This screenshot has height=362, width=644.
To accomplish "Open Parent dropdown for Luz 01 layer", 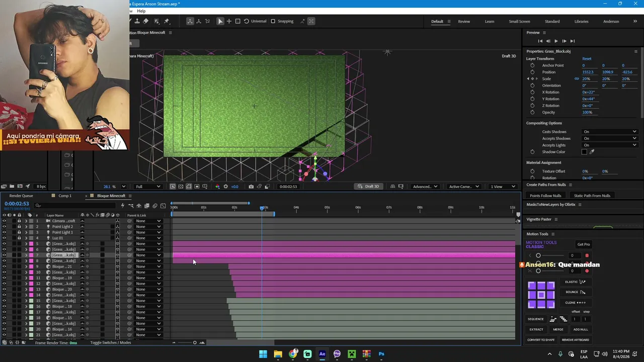I will click(x=148, y=238).
